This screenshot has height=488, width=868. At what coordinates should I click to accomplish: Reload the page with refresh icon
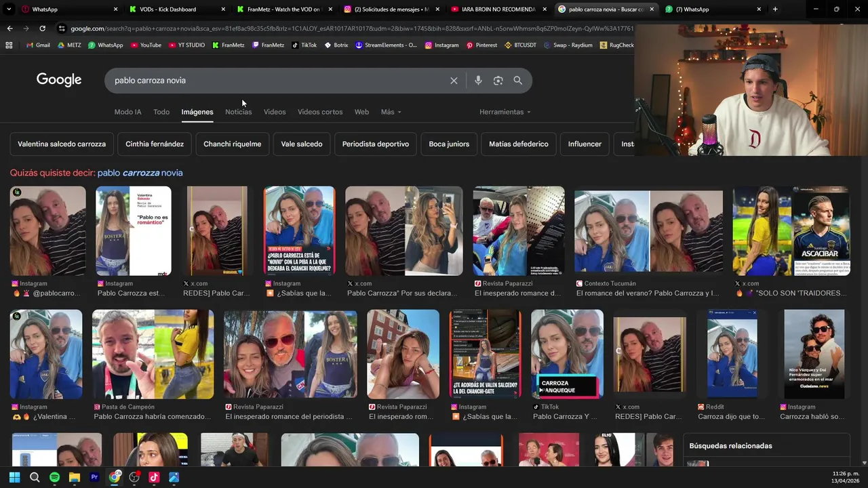(42, 28)
